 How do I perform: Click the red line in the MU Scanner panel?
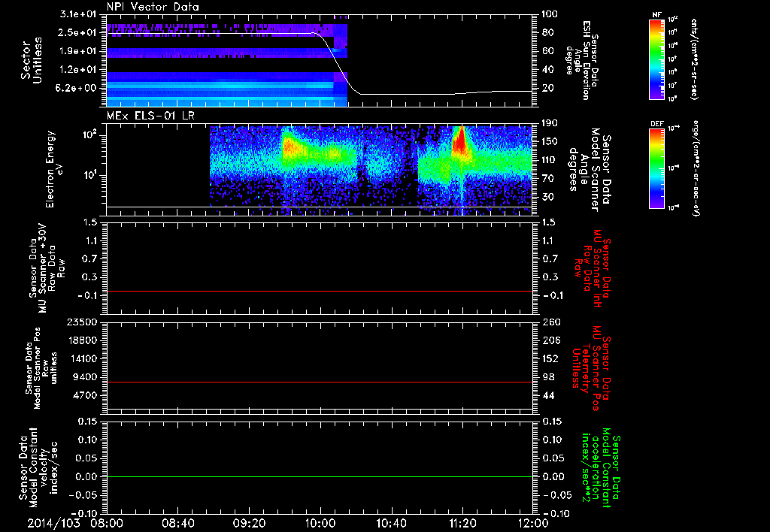tap(319, 291)
